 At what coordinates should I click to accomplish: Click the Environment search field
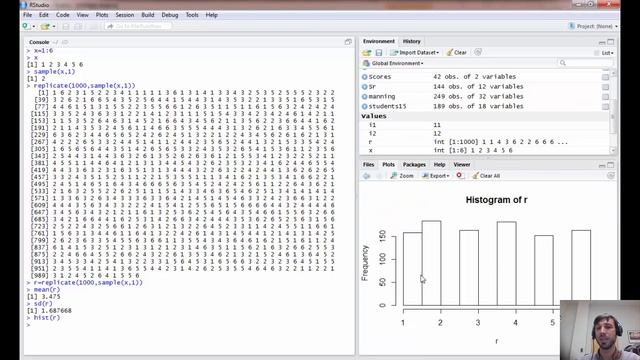[x=585, y=63]
